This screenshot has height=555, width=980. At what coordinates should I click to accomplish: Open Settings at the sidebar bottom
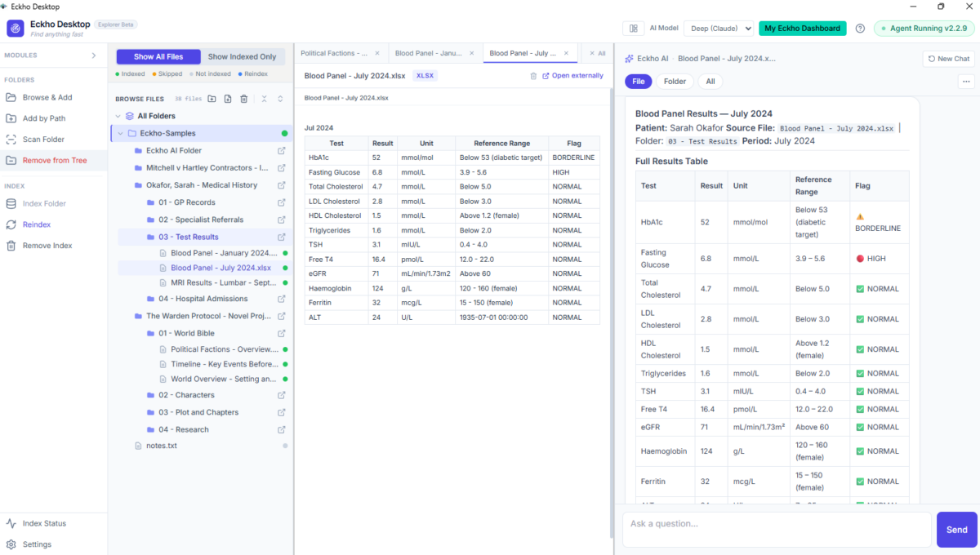(37, 544)
